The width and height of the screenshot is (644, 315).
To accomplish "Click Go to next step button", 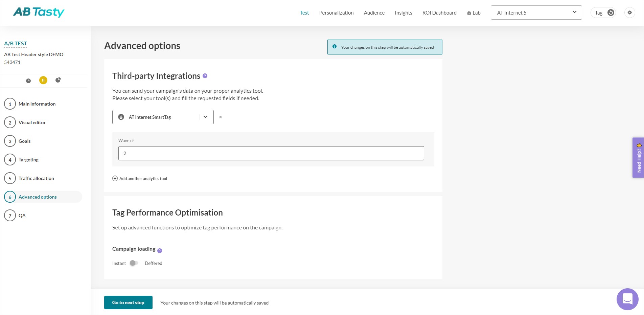I will [x=128, y=302].
